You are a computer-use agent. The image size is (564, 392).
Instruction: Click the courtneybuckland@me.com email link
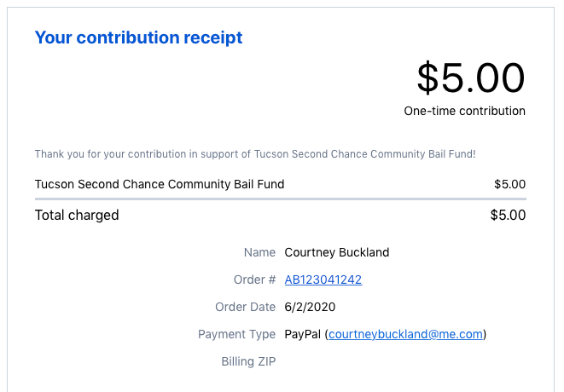(405, 334)
